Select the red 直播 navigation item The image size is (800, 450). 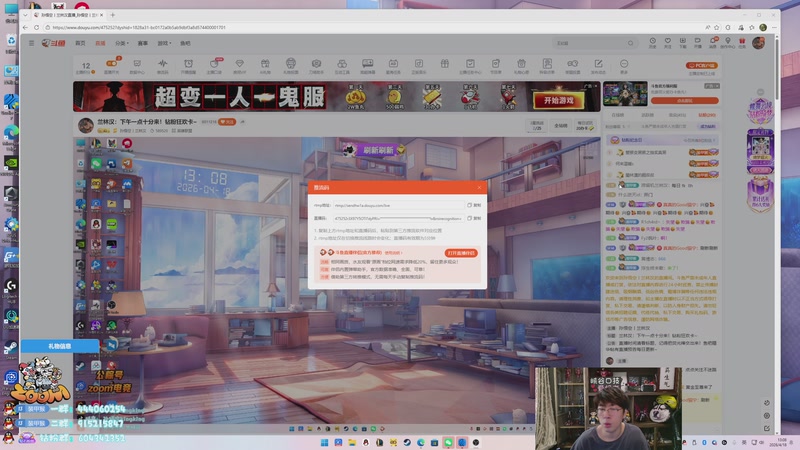(x=100, y=43)
